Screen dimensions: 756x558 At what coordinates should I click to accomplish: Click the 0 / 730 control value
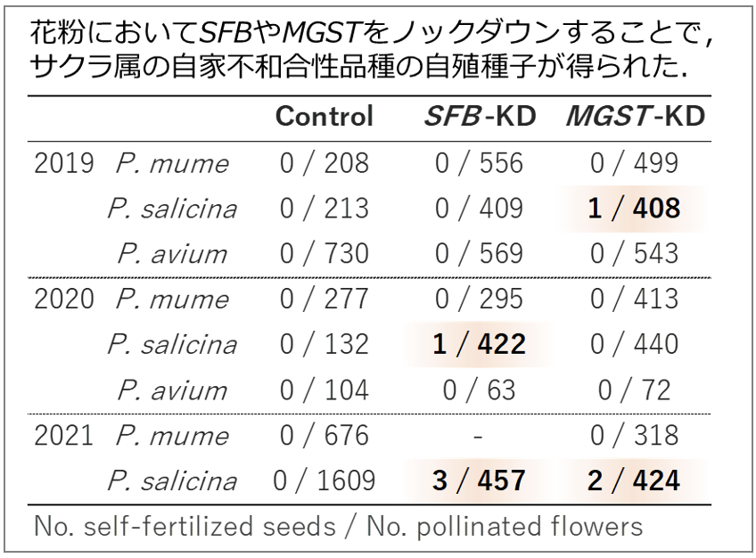(x=324, y=254)
